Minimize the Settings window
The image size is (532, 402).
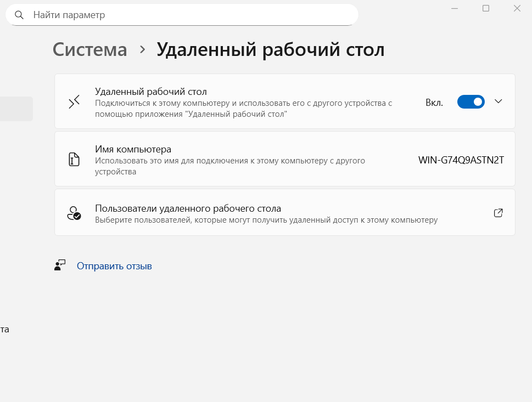(x=455, y=8)
